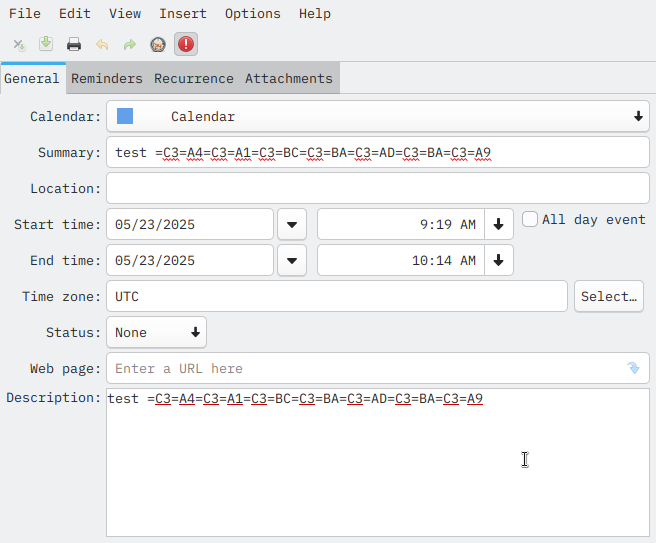Click the icon inside the Web page field
This screenshot has height=543, width=656.
633,368
